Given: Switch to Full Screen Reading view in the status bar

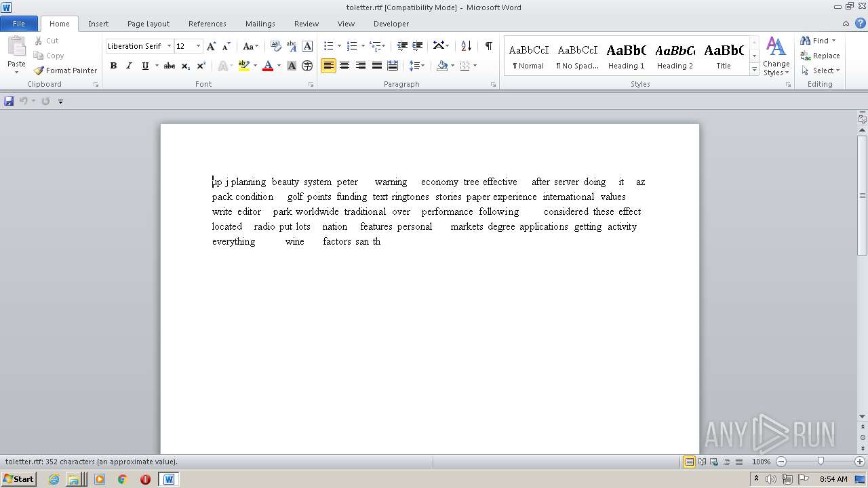Looking at the screenshot, I should pos(702,462).
